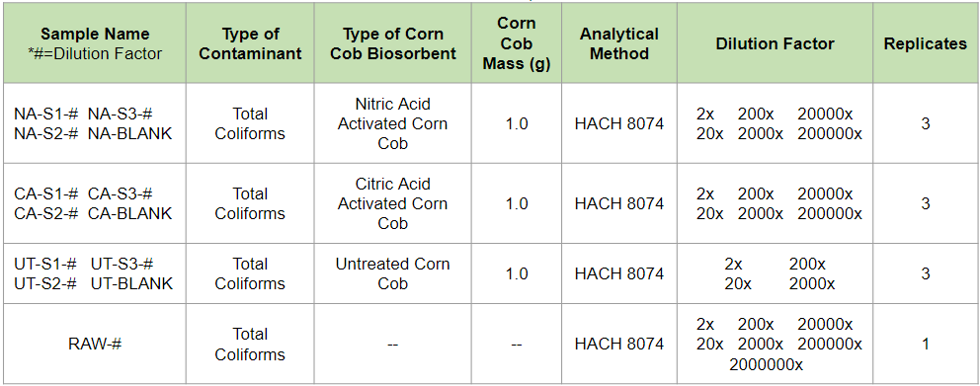Image resolution: width=980 pixels, height=386 pixels.
Task: Select the RAW-# sample name cell
Action: tap(95, 345)
